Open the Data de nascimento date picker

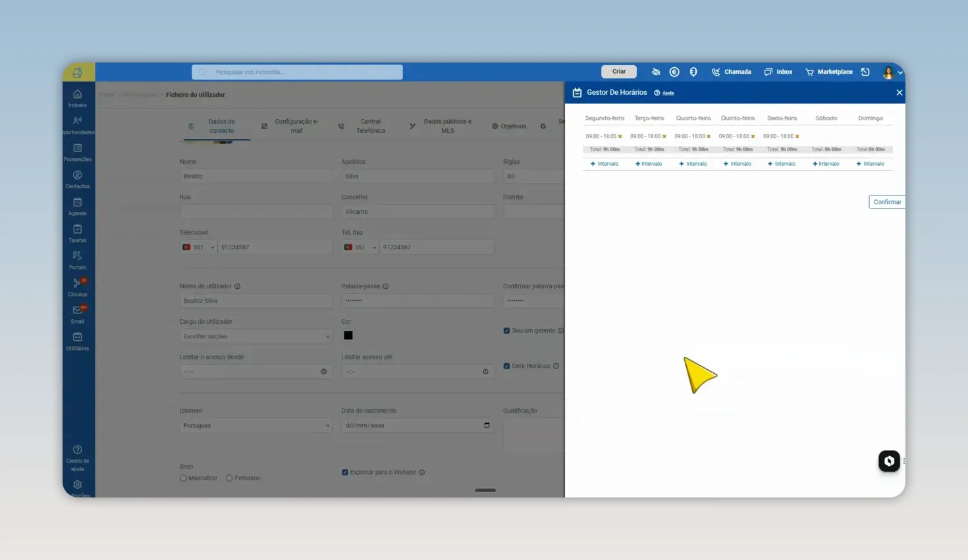[487, 425]
